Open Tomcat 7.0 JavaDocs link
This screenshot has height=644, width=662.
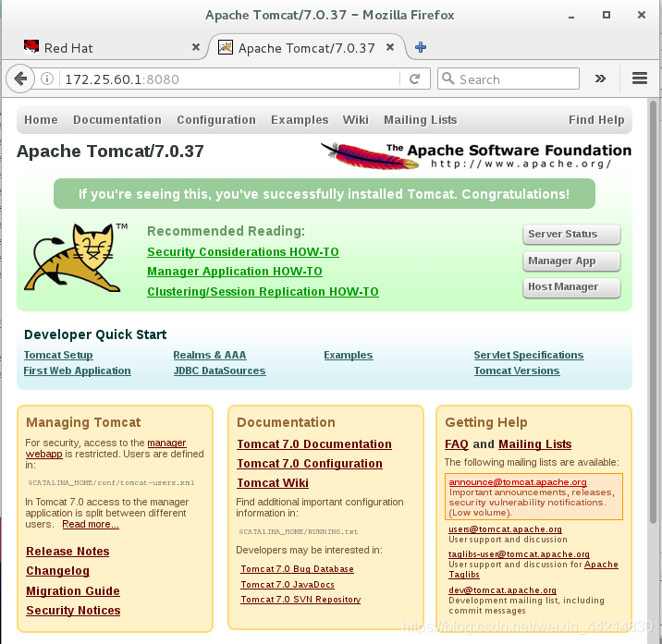pos(288,585)
